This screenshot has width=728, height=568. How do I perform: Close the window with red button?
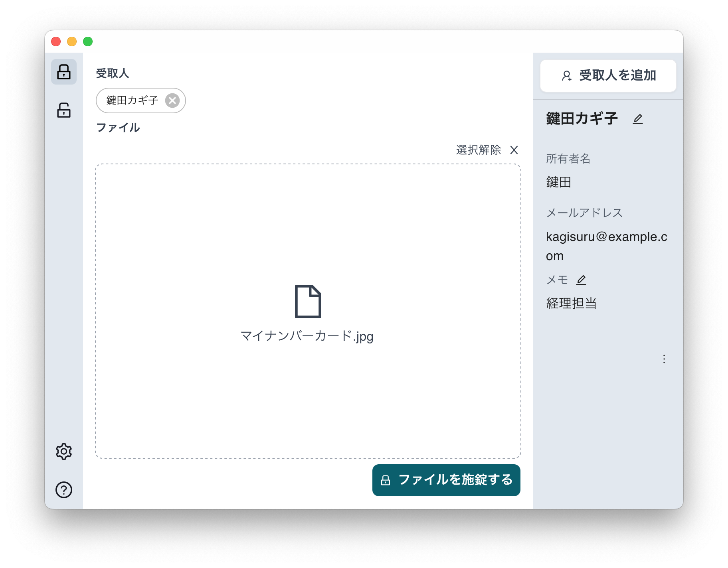coord(56,41)
